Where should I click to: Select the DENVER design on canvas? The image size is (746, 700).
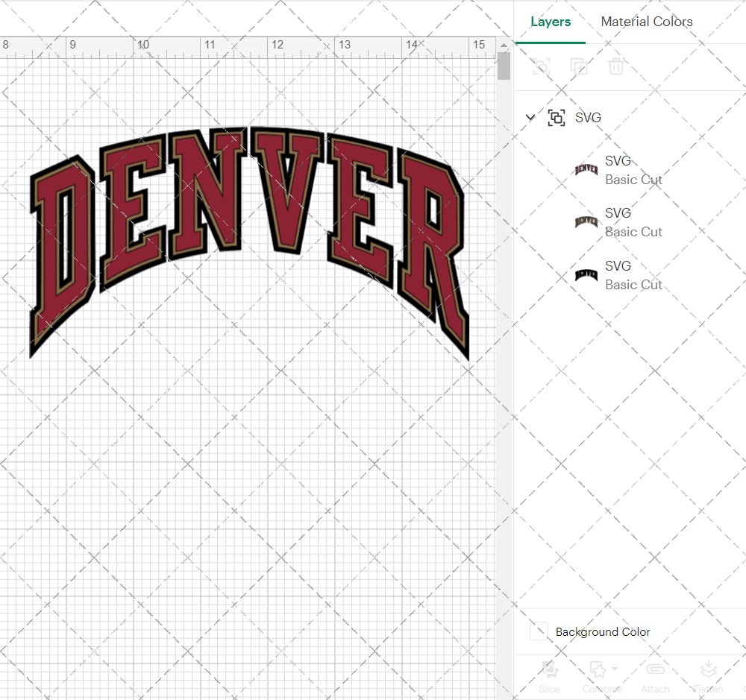click(x=250, y=242)
